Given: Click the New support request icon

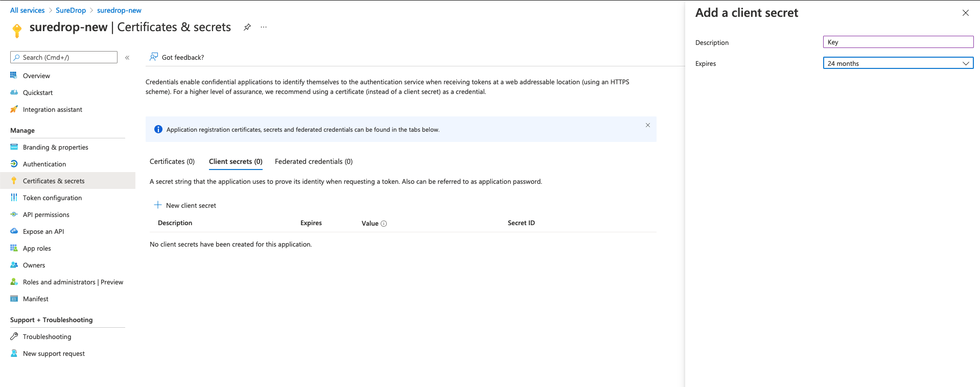Looking at the screenshot, I should tap(14, 353).
